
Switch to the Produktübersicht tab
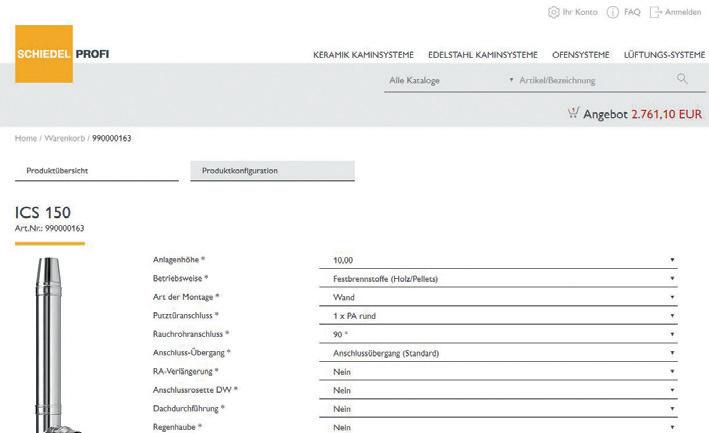pyautogui.click(x=97, y=171)
